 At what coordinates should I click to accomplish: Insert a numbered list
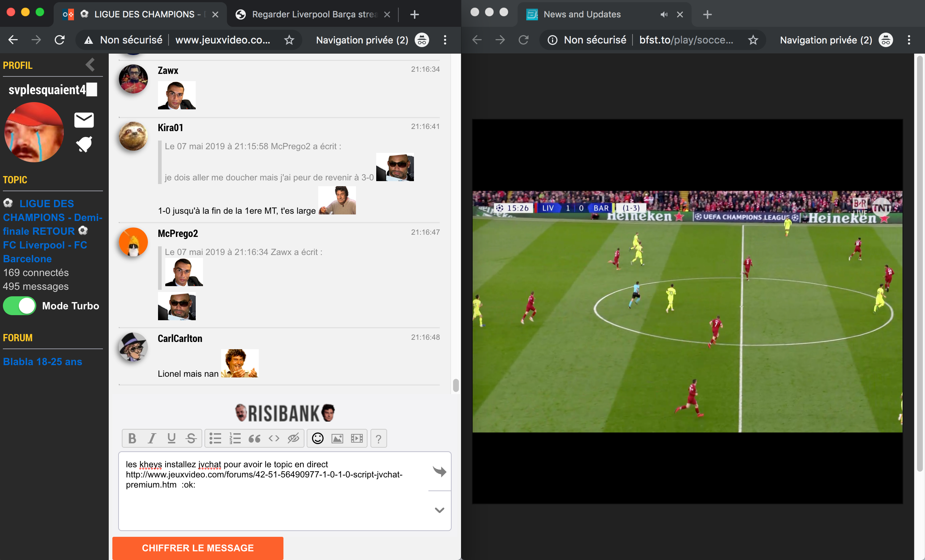[x=235, y=438]
